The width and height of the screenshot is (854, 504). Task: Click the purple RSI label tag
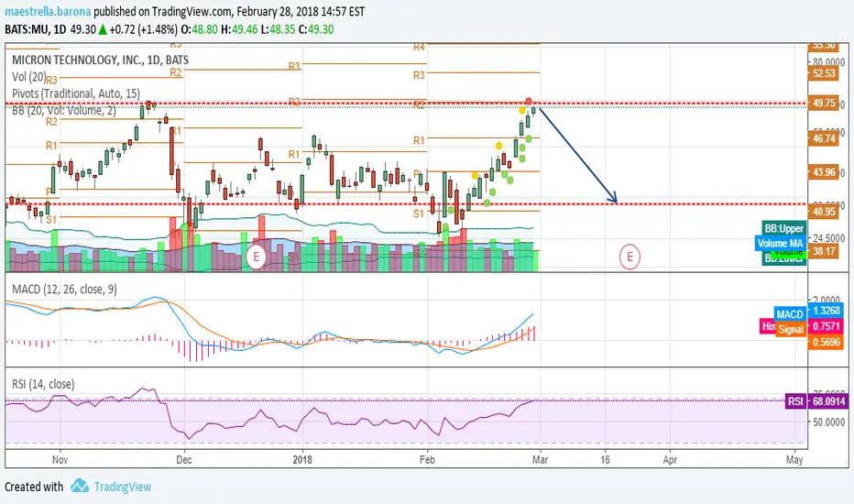tap(795, 401)
